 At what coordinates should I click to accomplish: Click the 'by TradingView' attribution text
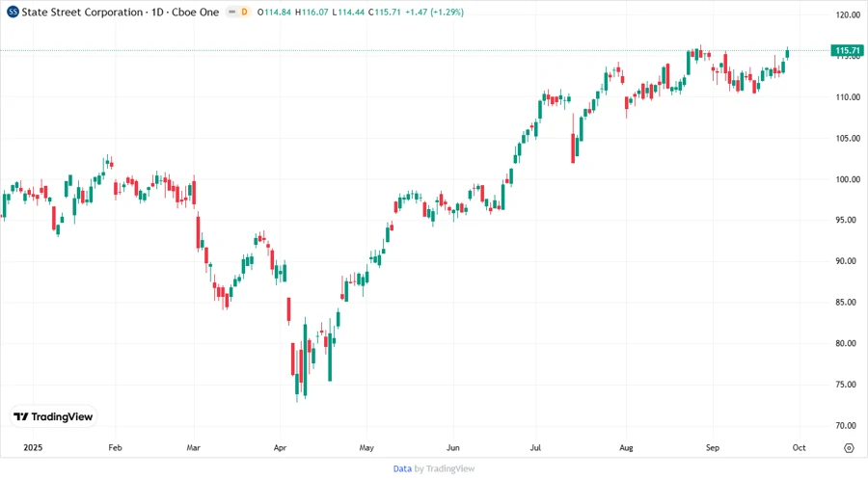pos(445,468)
